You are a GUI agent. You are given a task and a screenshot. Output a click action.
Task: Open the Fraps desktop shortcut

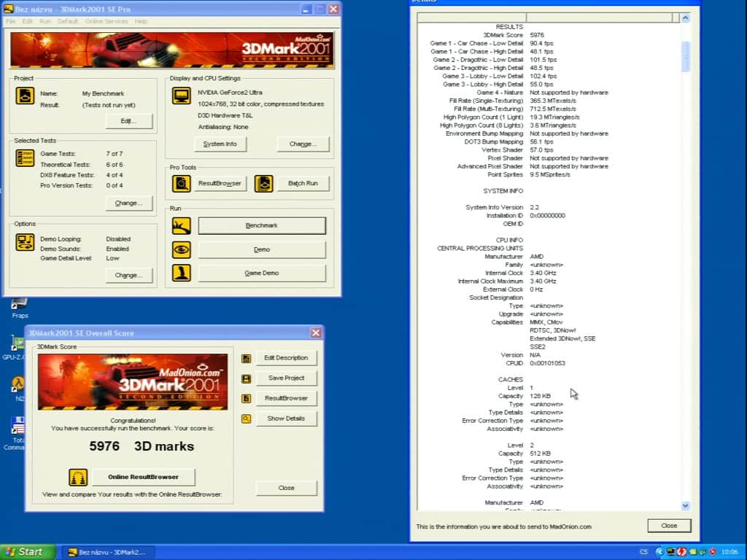click(x=20, y=308)
